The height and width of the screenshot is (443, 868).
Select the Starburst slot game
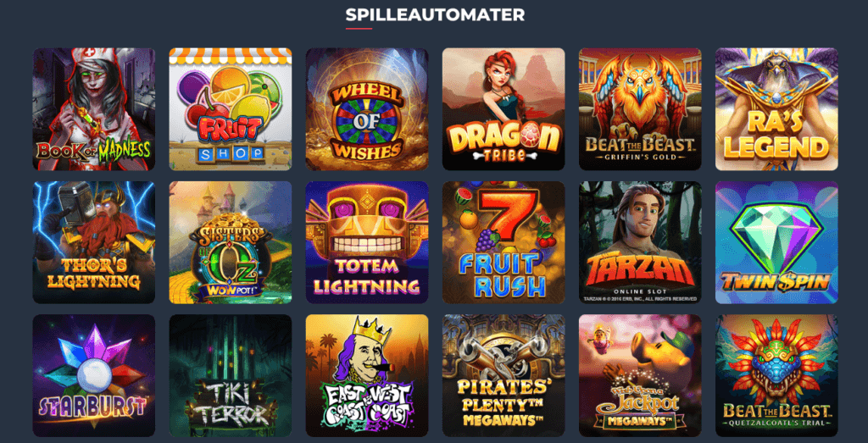click(93, 375)
